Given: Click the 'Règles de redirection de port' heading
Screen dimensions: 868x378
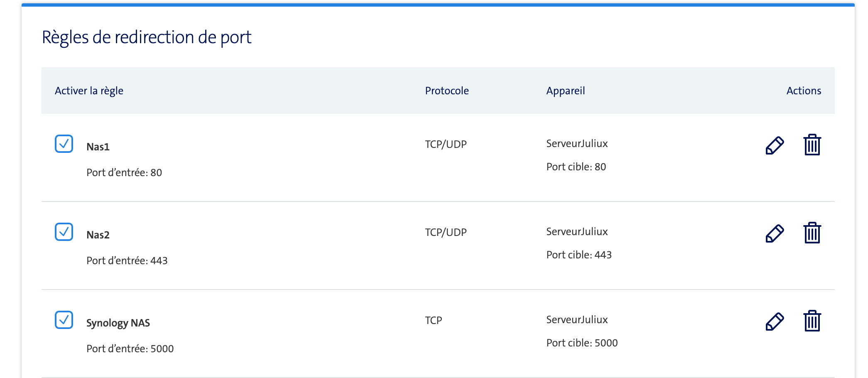Looking at the screenshot, I should click(x=147, y=37).
